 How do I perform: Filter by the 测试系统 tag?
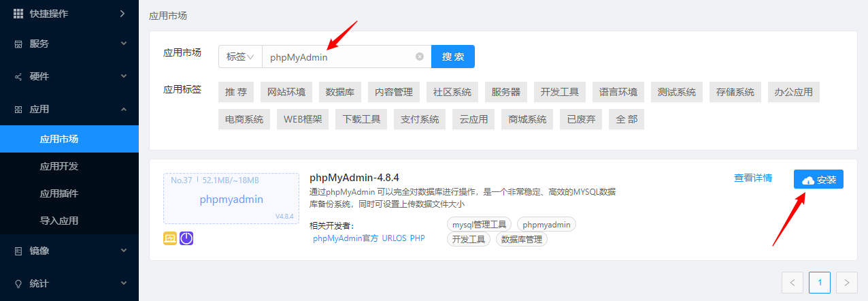[x=677, y=92]
